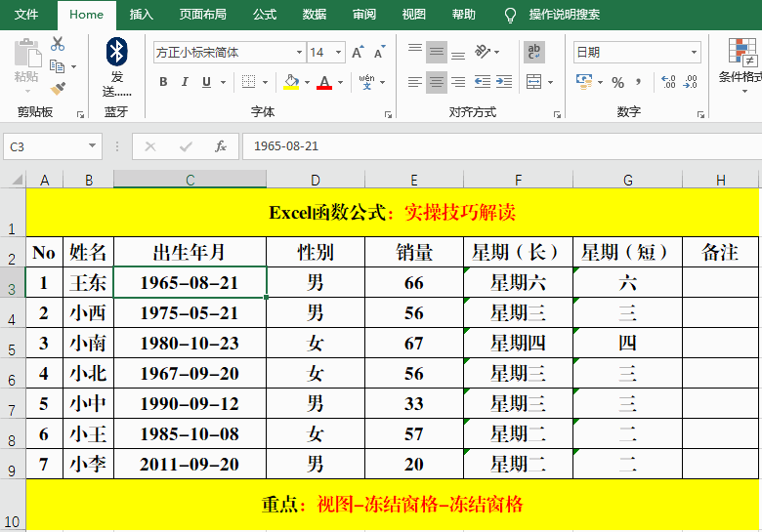Open the Name Box dropdown arrow
The image size is (762, 532).
(94, 146)
